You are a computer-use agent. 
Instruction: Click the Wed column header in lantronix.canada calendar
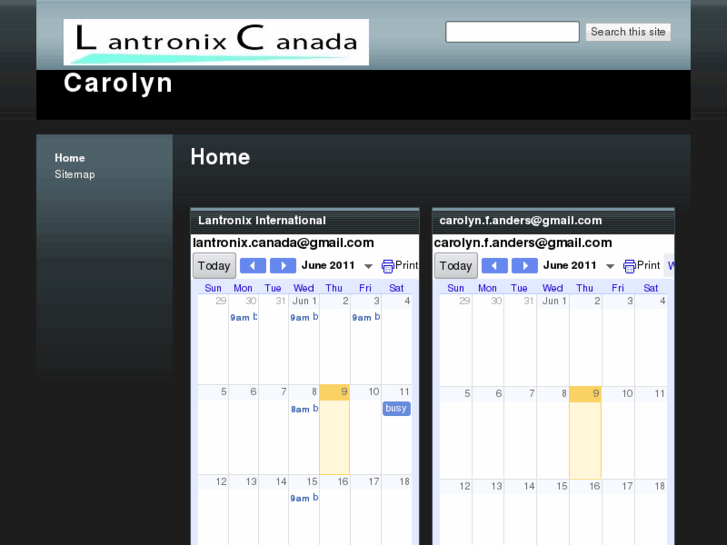tap(304, 288)
